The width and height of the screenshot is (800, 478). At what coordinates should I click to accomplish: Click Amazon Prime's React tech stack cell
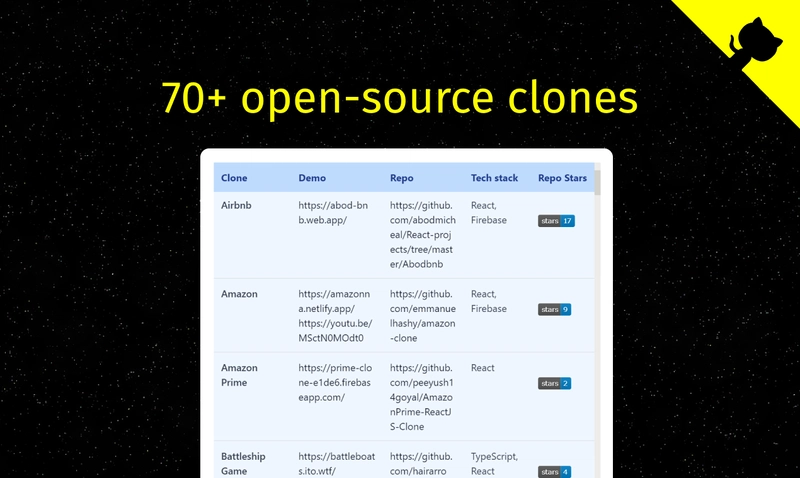tap(483, 368)
